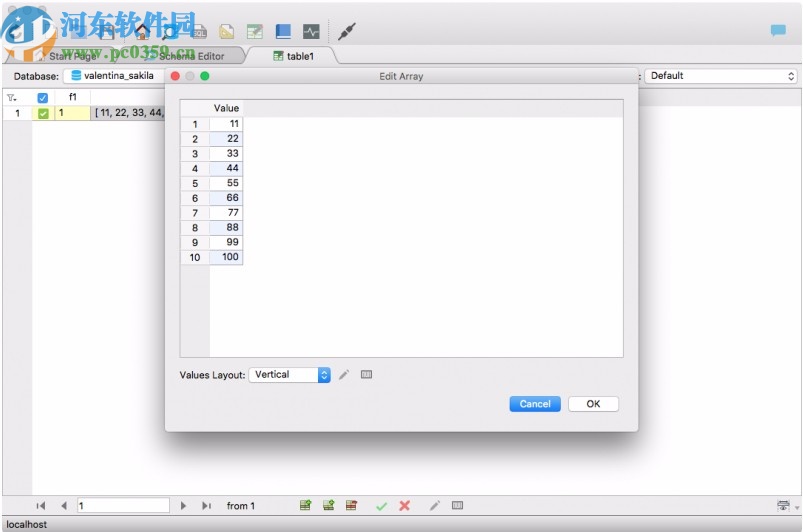Click the localhost status bar text
The width and height of the screenshot is (803, 532).
pyautogui.click(x=27, y=524)
